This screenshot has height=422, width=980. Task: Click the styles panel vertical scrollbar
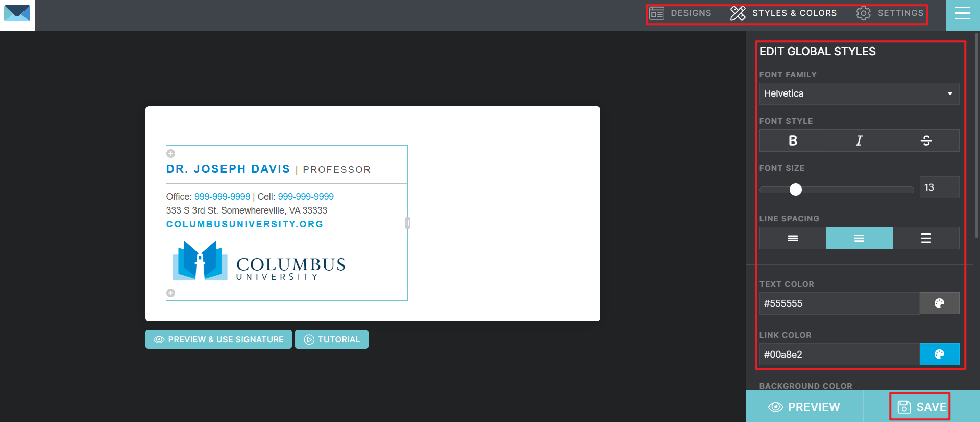click(977, 135)
